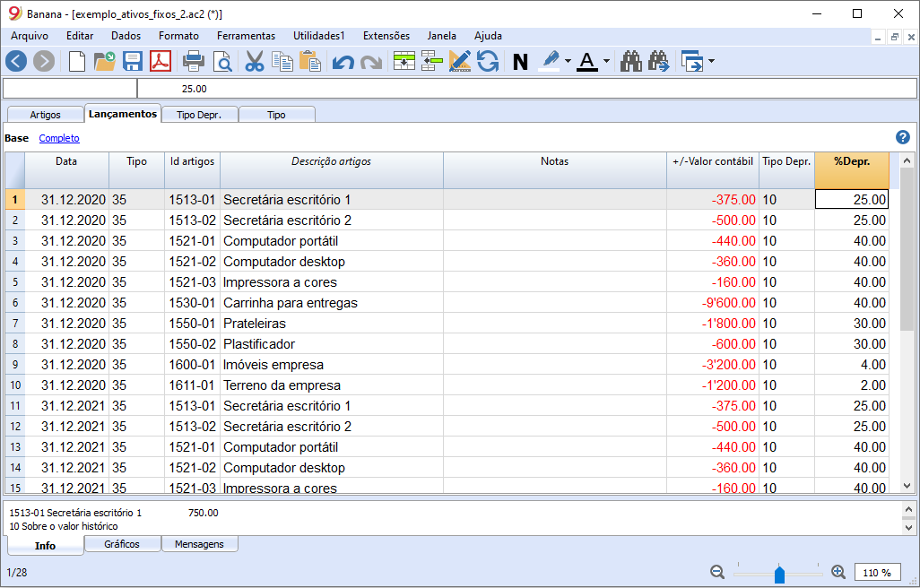920x588 pixels.
Task: Click the zoom slider handle
Action: 779,573
